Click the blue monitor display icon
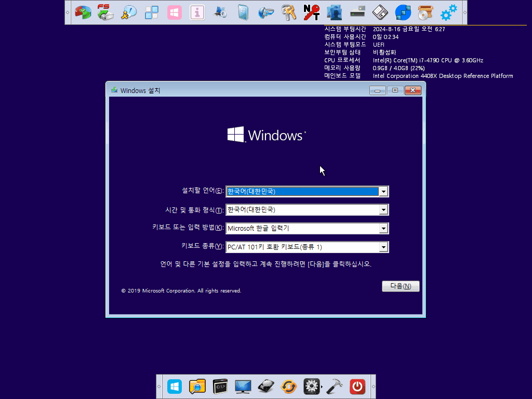This screenshot has height=399, width=532. tap(243, 387)
